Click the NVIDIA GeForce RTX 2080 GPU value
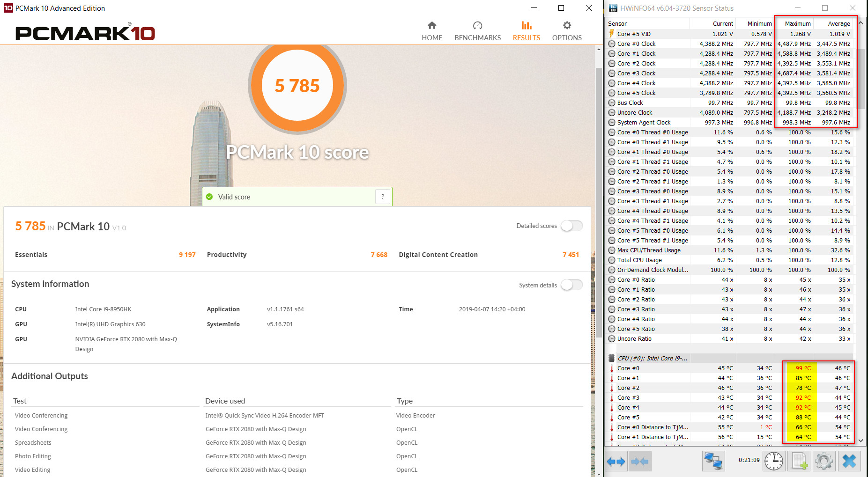The image size is (868, 477). [x=126, y=344]
